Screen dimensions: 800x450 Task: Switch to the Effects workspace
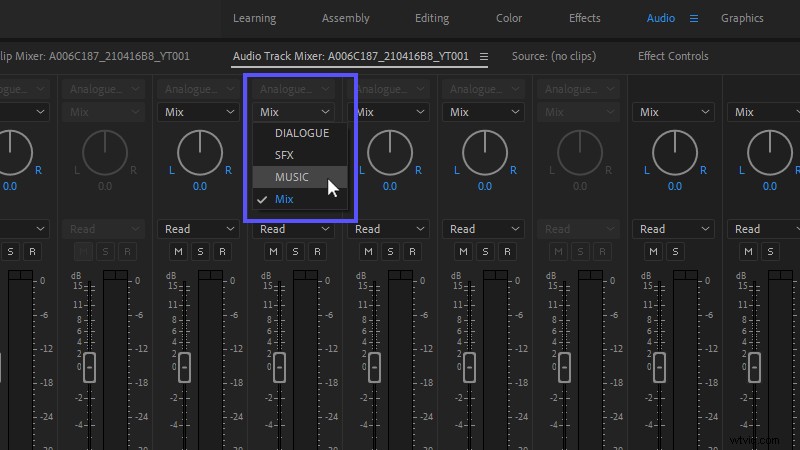click(x=585, y=18)
